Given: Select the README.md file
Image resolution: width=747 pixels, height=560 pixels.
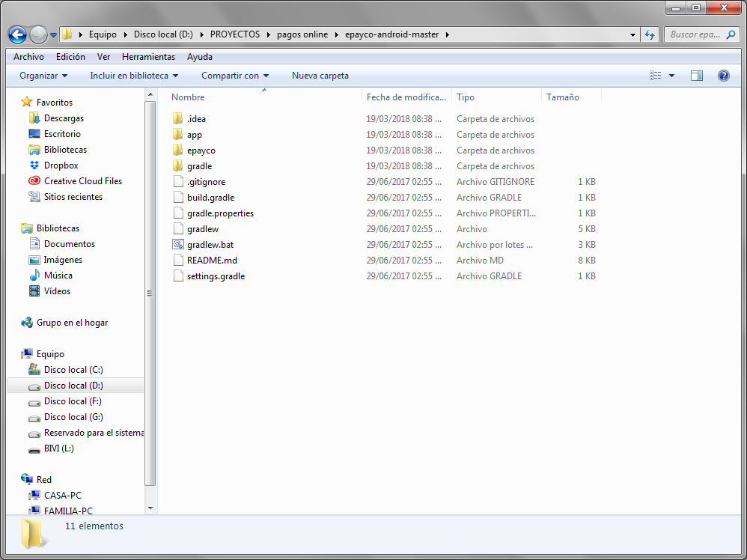Looking at the screenshot, I should (212, 261).
